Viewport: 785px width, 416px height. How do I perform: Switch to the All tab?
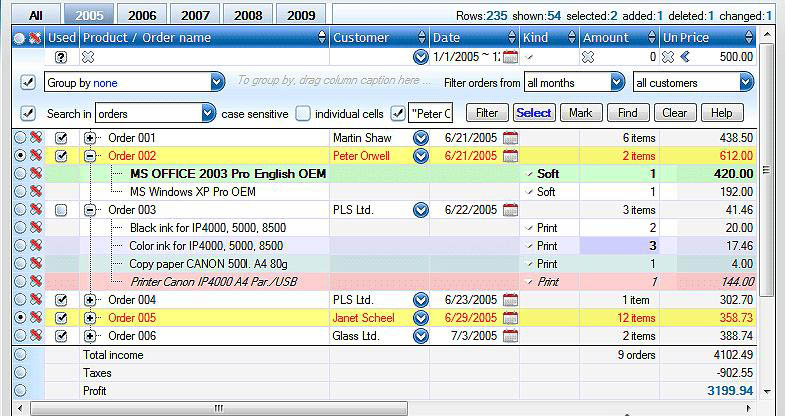click(36, 15)
